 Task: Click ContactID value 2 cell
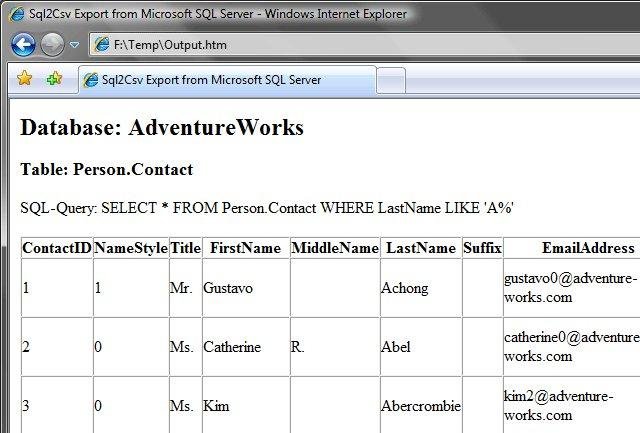click(57, 347)
